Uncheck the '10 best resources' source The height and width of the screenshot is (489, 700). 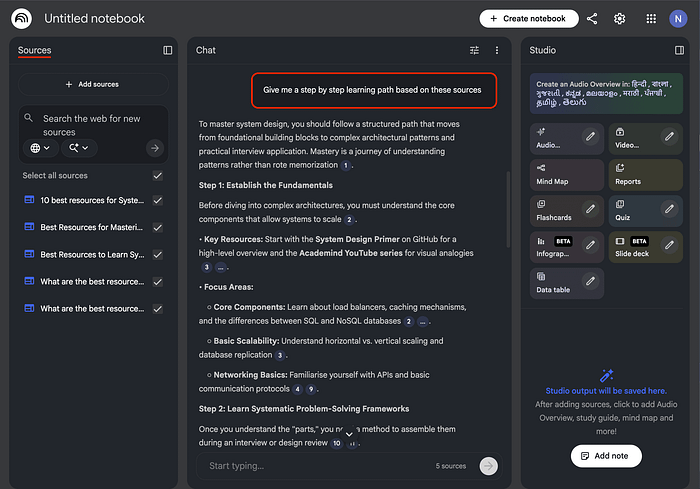click(x=157, y=200)
